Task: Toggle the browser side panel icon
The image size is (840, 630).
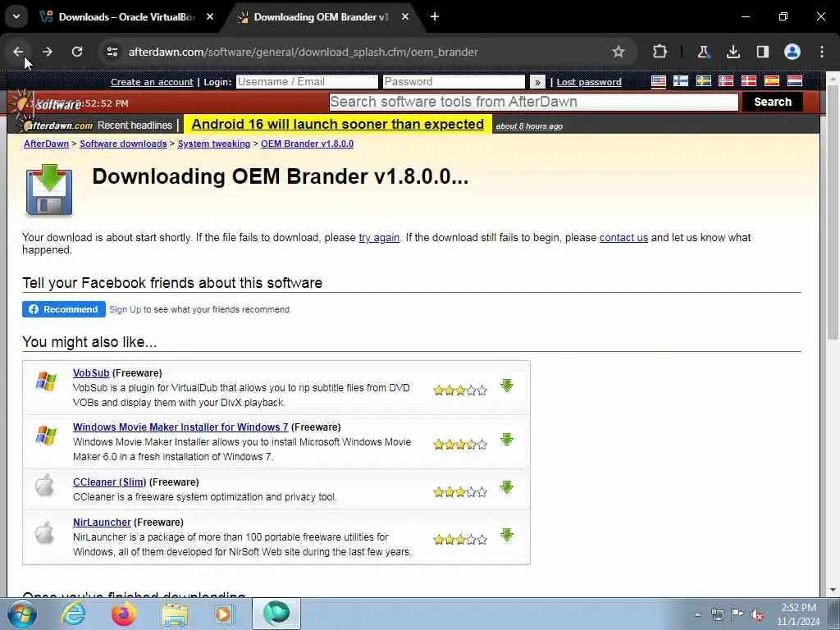Action: pyautogui.click(x=762, y=52)
